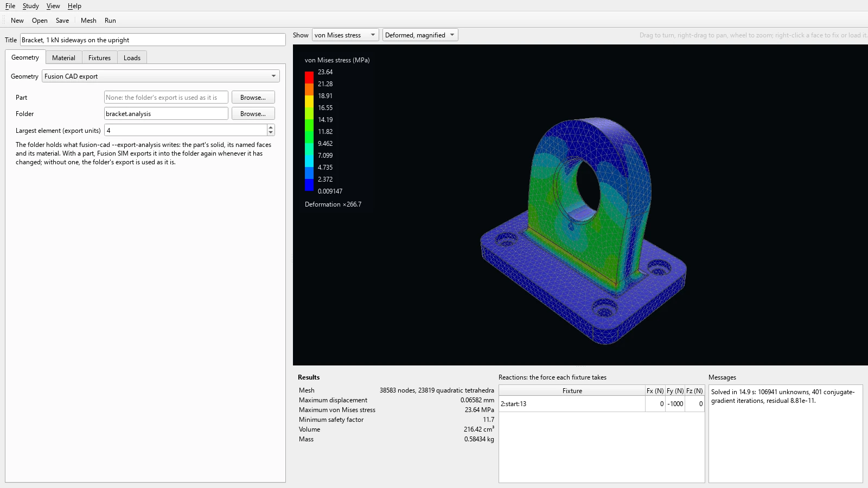This screenshot has width=868, height=488.
Task: Click the red swatch of stress legend
Action: (309, 77)
